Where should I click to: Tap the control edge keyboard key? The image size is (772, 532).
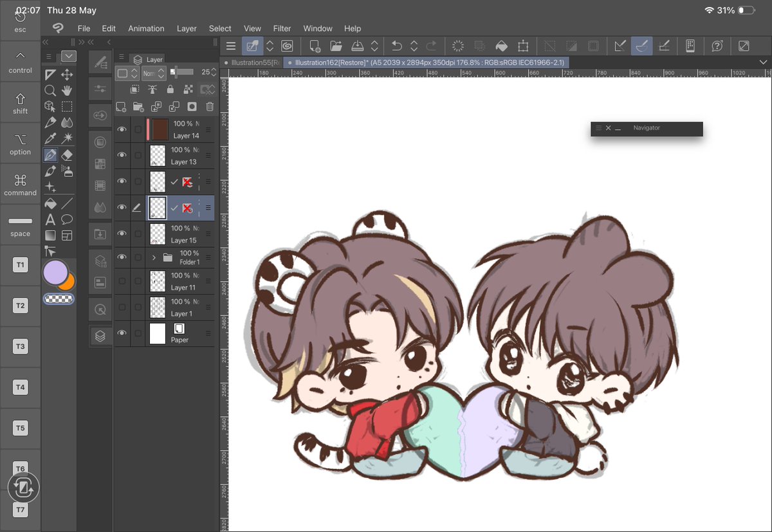[21, 62]
